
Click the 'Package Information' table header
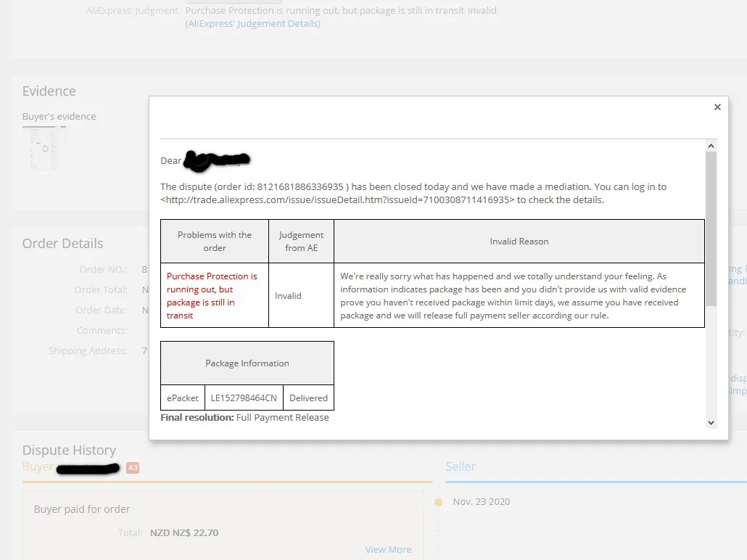point(247,363)
